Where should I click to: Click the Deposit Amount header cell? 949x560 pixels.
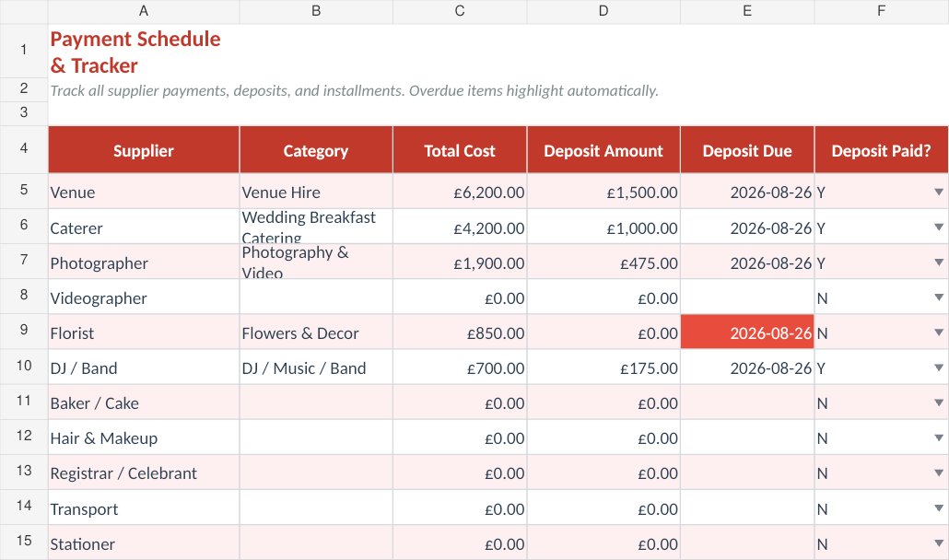pyautogui.click(x=603, y=150)
